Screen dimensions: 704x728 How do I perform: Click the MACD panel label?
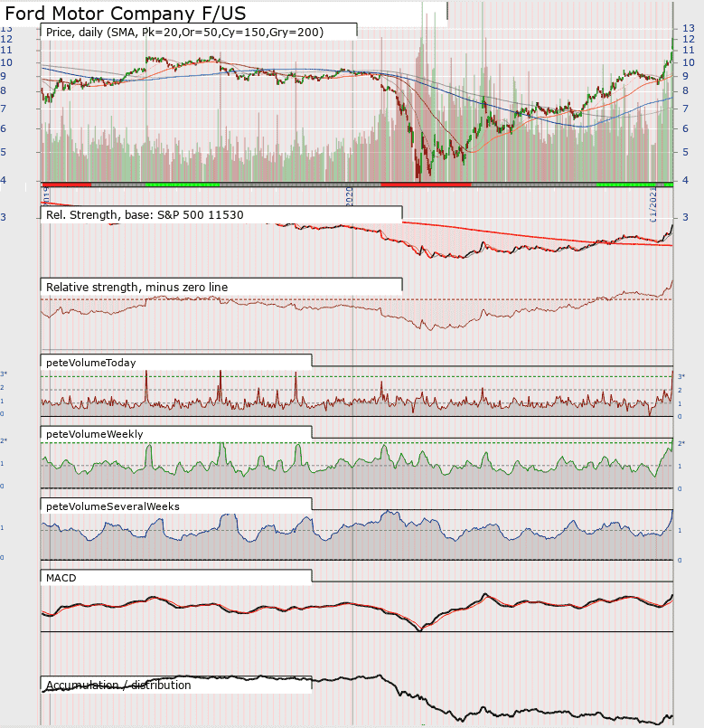(61, 578)
